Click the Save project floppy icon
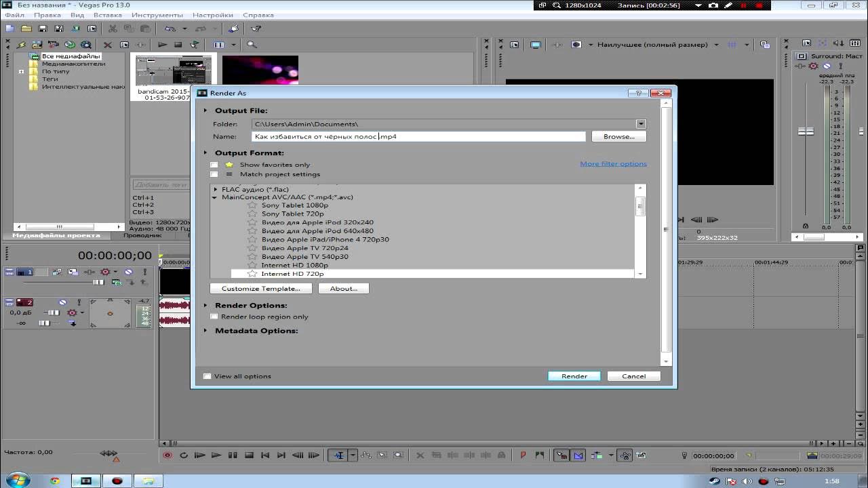The height and width of the screenshot is (488, 868). tap(43, 28)
